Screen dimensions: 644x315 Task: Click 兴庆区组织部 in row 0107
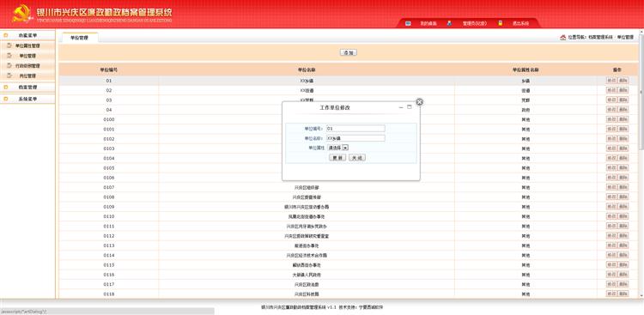[307, 187]
